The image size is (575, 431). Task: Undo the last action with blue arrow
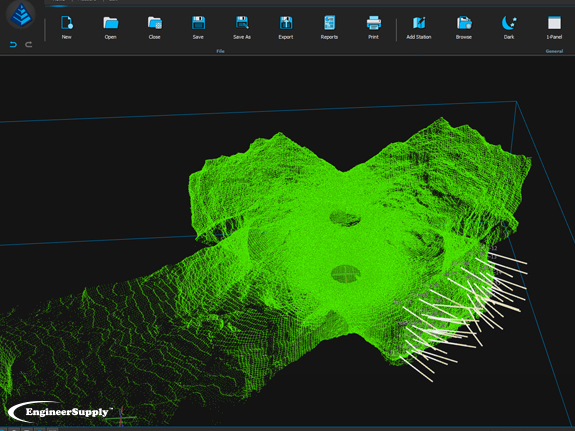13,45
